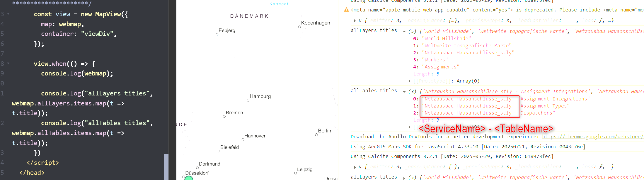Click the green feature circle near Düsseldorf
644x180 pixels.
click(x=189, y=178)
